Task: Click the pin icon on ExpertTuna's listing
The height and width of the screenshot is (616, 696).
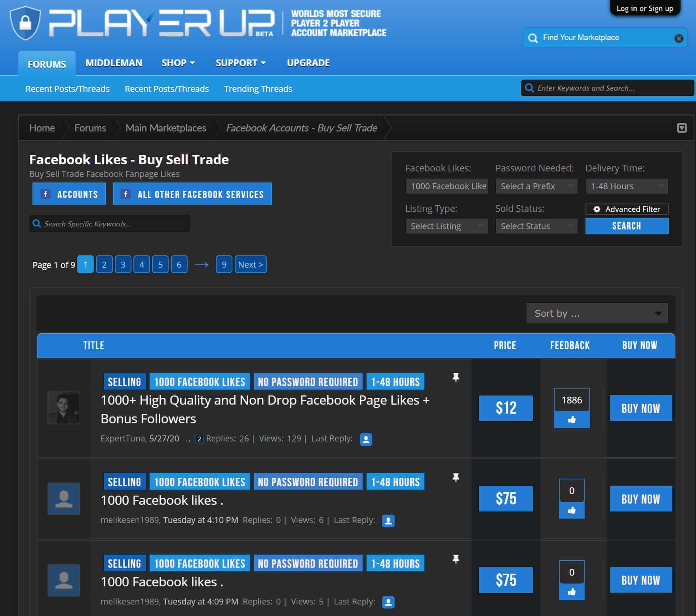Action: click(x=456, y=377)
